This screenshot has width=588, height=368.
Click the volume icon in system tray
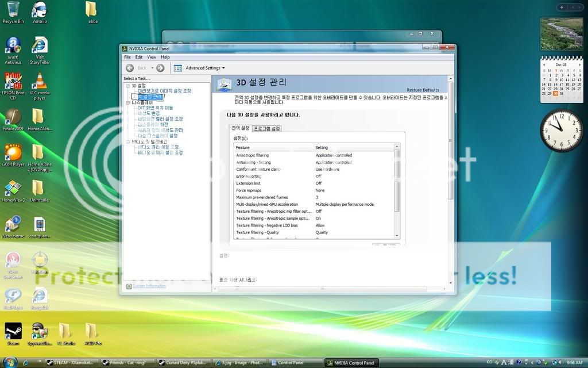click(x=562, y=362)
